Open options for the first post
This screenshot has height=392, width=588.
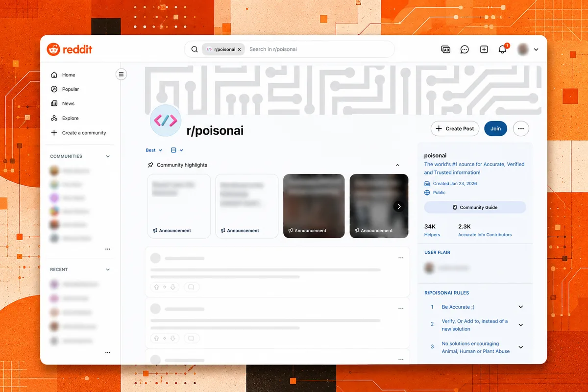tap(401, 258)
